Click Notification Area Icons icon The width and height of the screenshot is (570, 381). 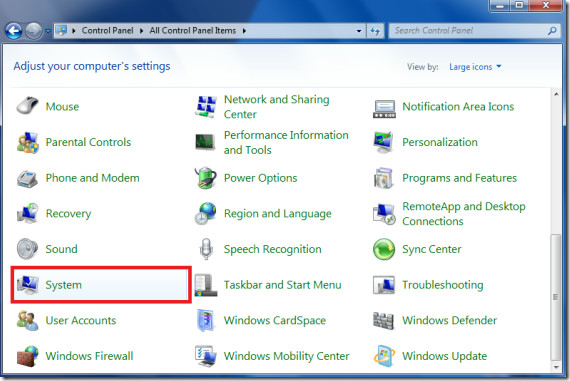[x=384, y=108]
